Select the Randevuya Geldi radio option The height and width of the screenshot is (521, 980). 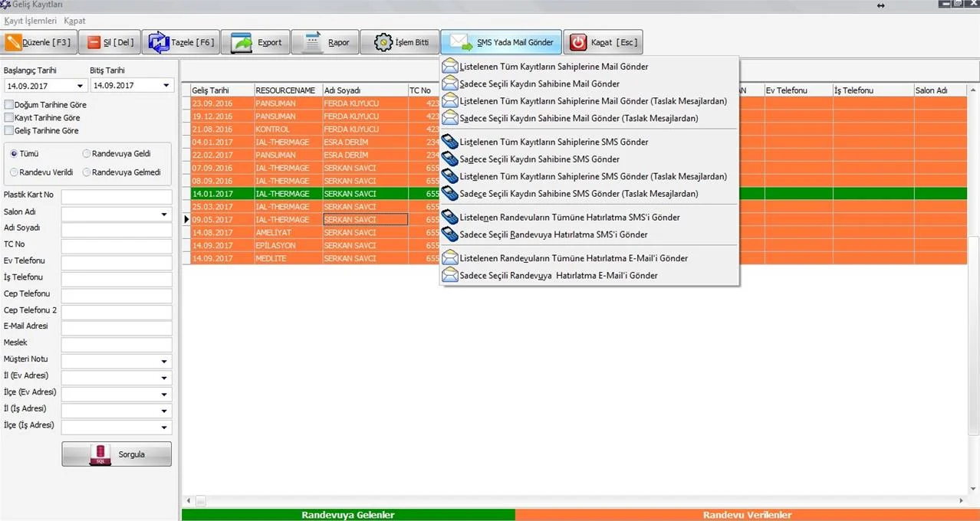(x=87, y=153)
